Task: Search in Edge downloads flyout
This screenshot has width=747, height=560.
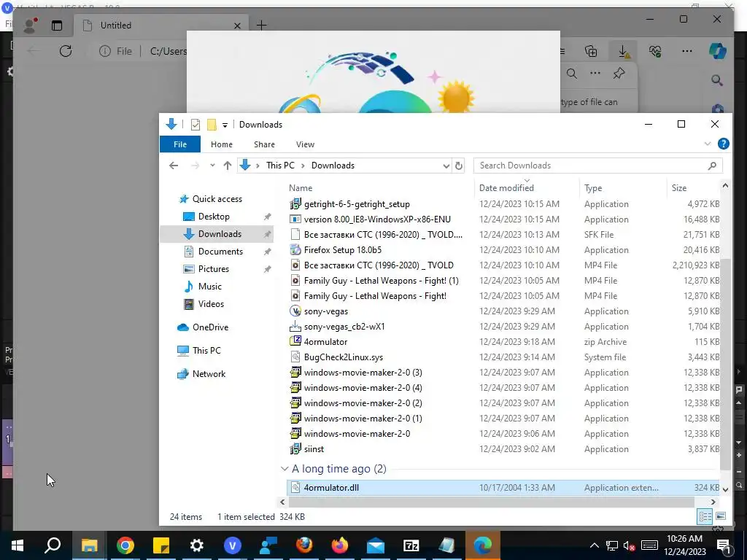Action: click(572, 74)
